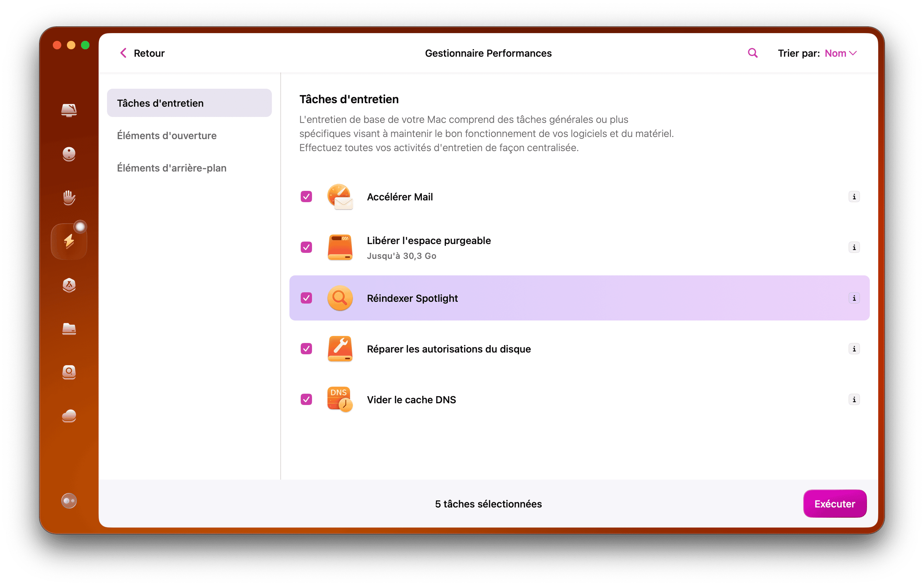Screen dimensions: 924x586
Task: Click the Exécuter button
Action: (835, 504)
